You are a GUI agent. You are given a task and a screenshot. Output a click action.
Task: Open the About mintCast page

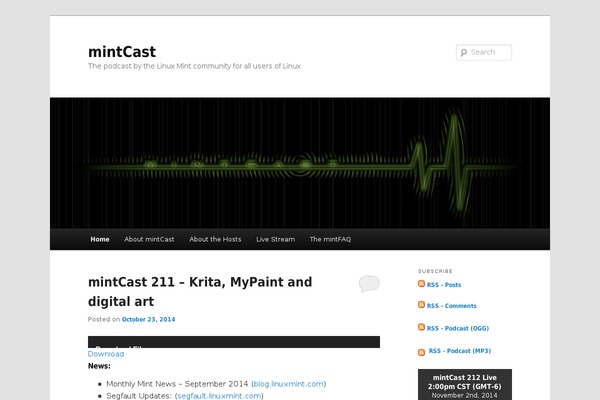[x=149, y=239]
